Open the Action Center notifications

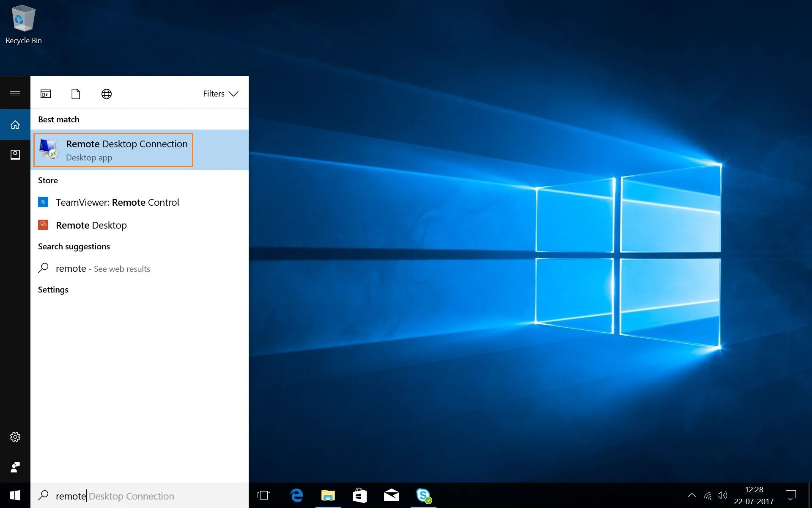790,495
